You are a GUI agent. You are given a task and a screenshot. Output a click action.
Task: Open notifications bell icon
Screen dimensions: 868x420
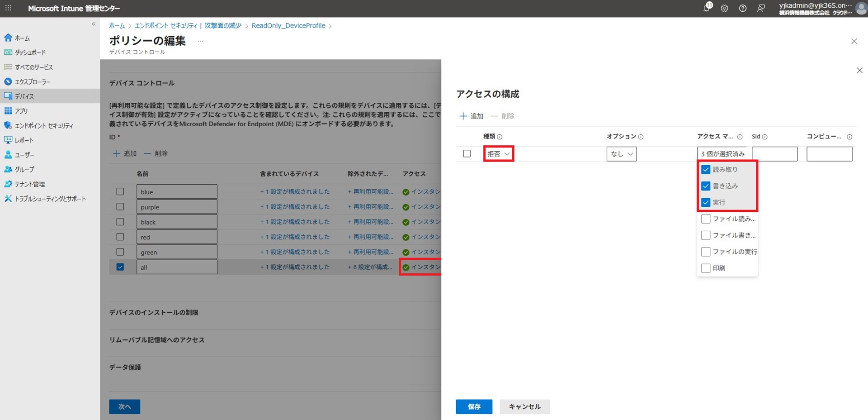point(707,8)
